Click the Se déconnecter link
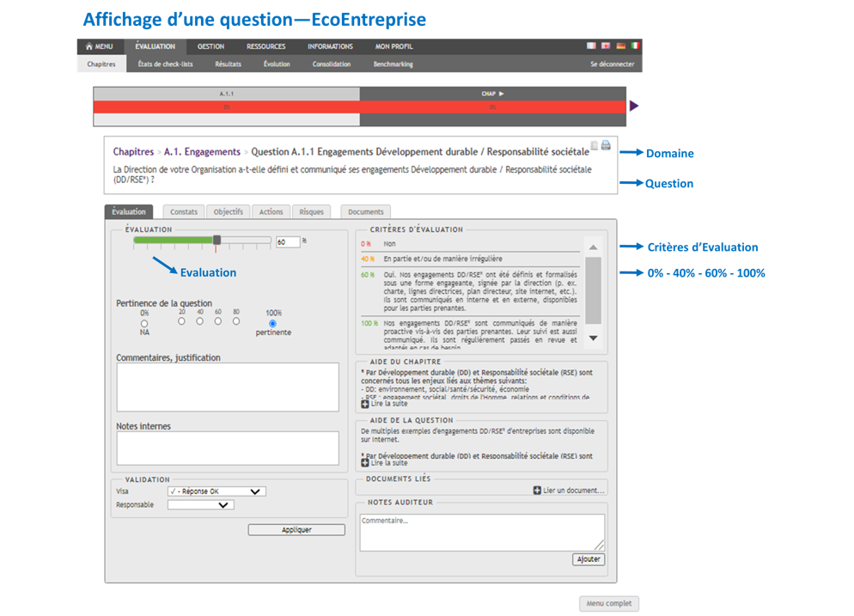Image resolution: width=854 pixels, height=616 pixels. tap(612, 64)
